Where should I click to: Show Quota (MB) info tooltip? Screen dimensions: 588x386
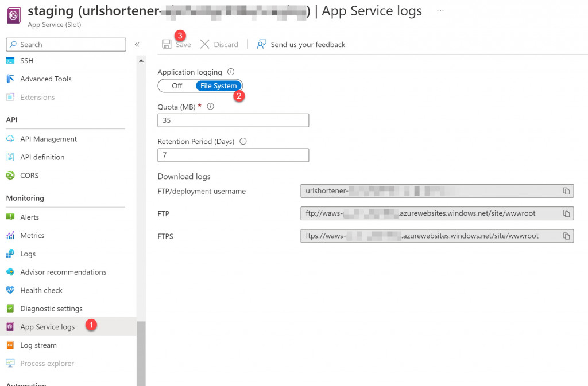[210, 106]
